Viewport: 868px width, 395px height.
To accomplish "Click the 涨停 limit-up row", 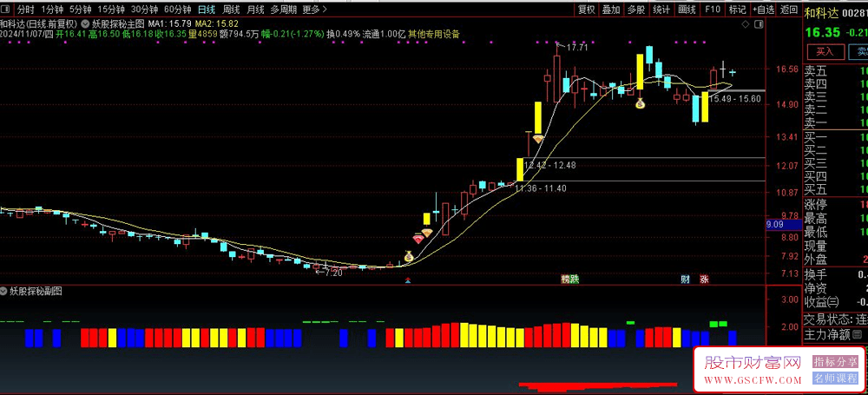I will click(x=835, y=205).
